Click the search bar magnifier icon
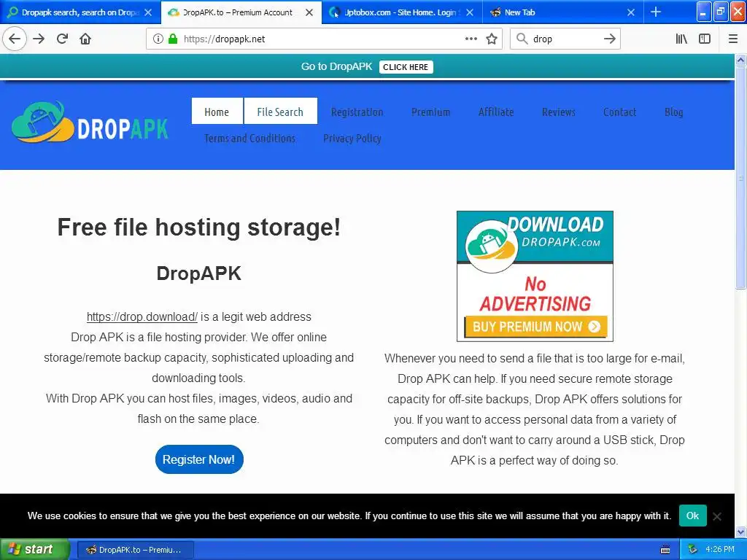The width and height of the screenshot is (747, 560). [x=522, y=39]
